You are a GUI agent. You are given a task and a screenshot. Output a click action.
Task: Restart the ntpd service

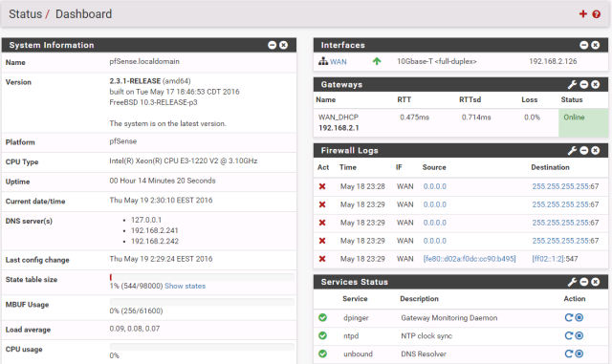click(x=569, y=335)
